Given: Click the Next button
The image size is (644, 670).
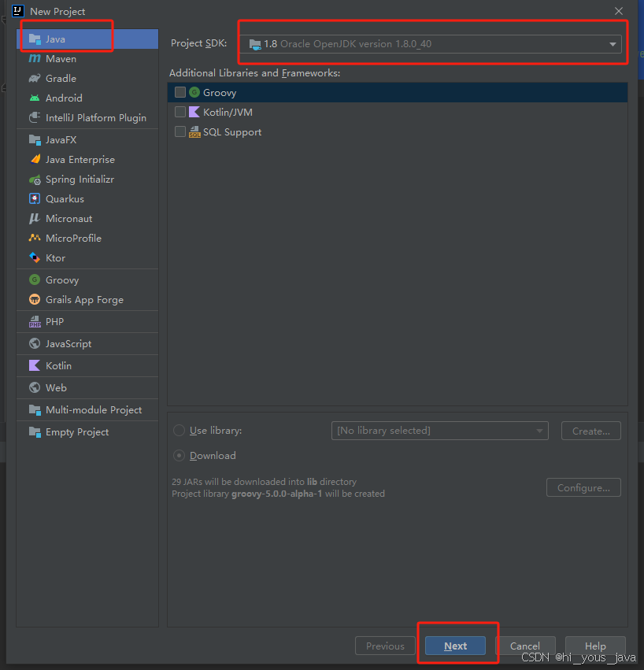Looking at the screenshot, I should point(455,646).
